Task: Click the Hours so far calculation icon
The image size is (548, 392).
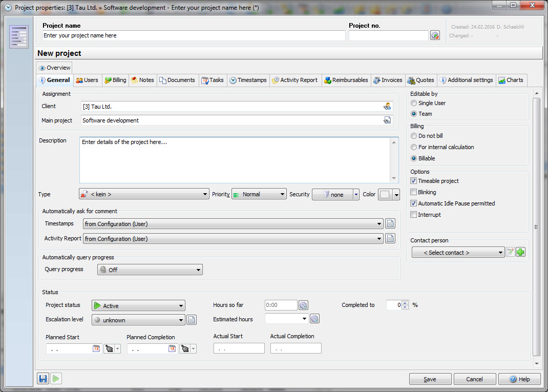Action: pos(303,305)
